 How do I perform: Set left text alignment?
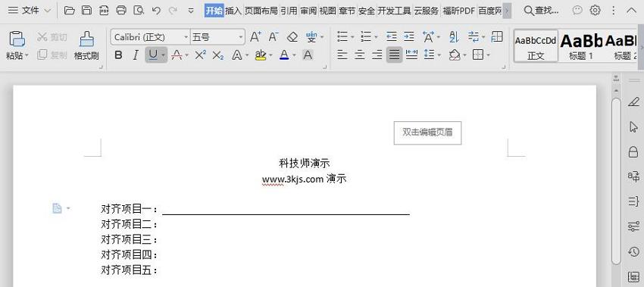tap(342, 55)
